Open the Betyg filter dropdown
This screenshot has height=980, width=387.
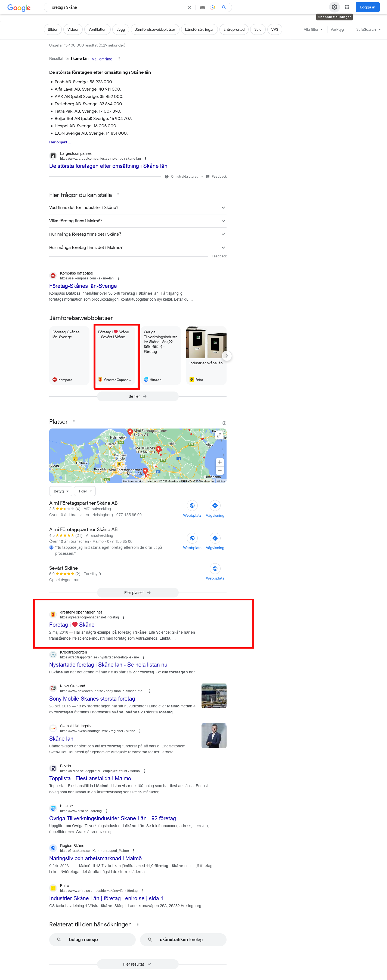tap(61, 491)
